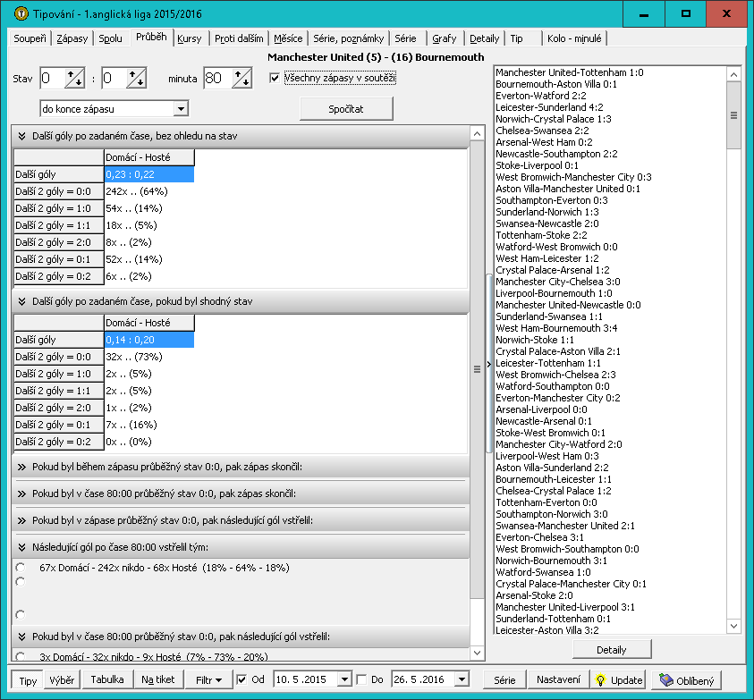Click the statistics panel scroll-down arrow
The height and width of the screenshot is (700, 754).
coord(477,653)
